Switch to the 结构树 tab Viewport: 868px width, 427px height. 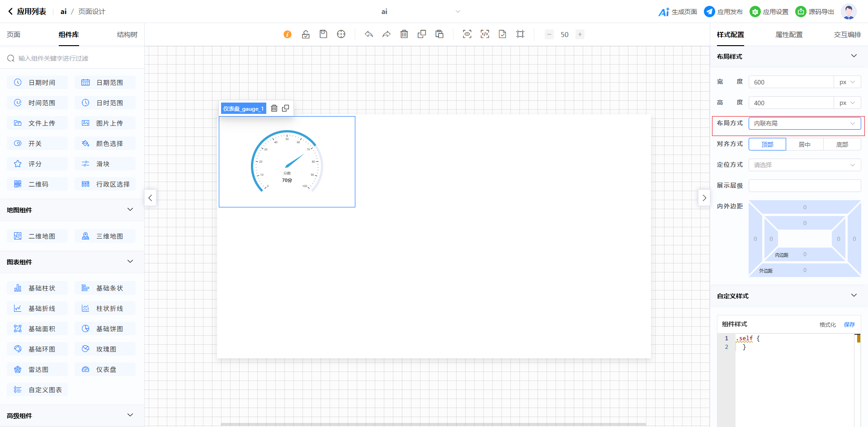(127, 35)
